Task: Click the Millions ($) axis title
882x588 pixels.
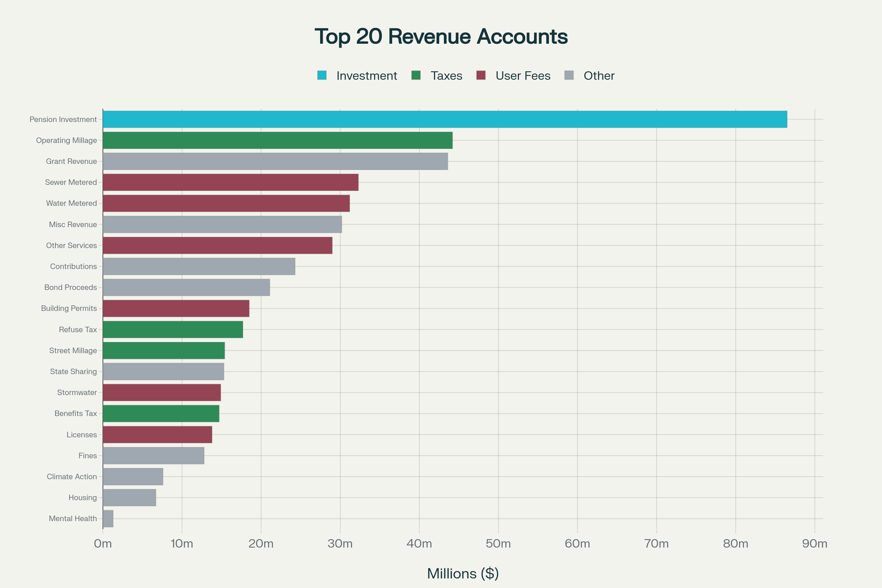Action: 463,573
